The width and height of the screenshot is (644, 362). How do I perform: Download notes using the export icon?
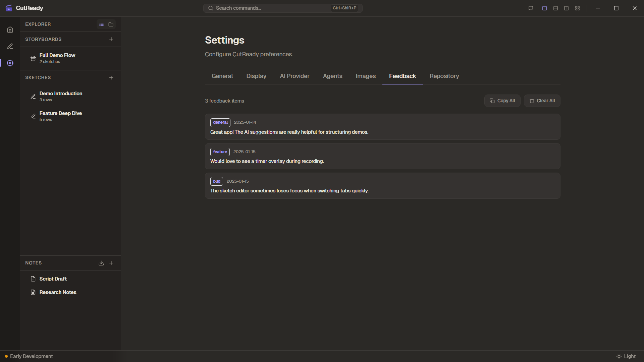[101, 263]
